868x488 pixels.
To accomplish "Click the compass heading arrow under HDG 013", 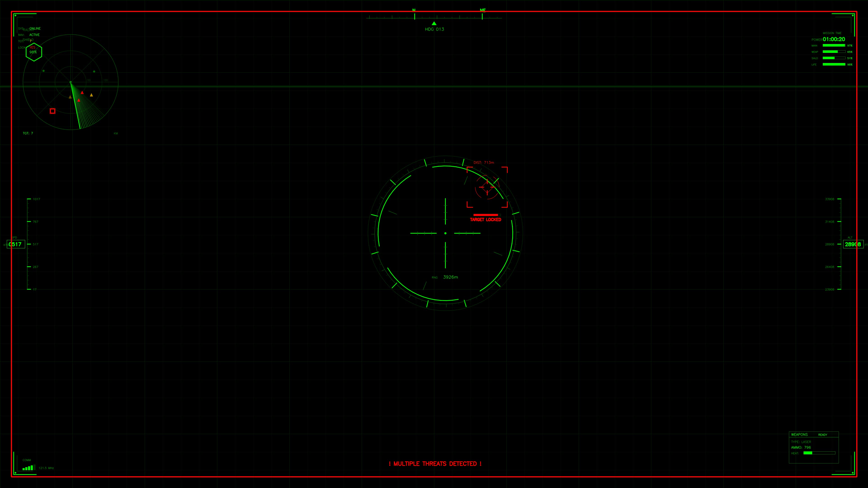I will point(434,23).
